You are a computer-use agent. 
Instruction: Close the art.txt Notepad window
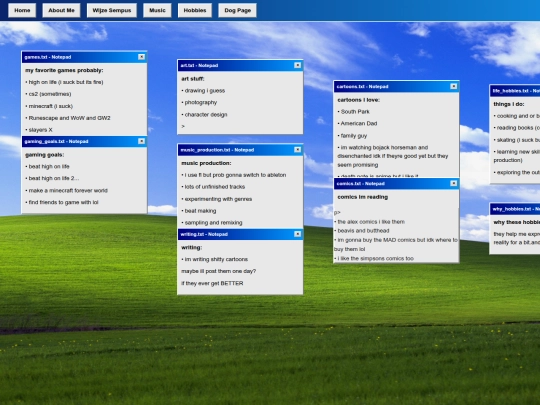point(298,65)
